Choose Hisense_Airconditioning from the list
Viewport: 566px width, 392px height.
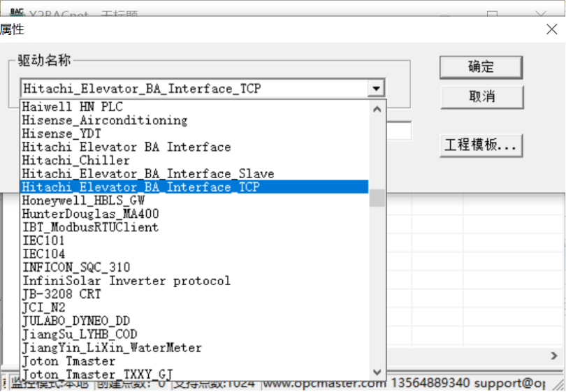[x=194, y=120]
